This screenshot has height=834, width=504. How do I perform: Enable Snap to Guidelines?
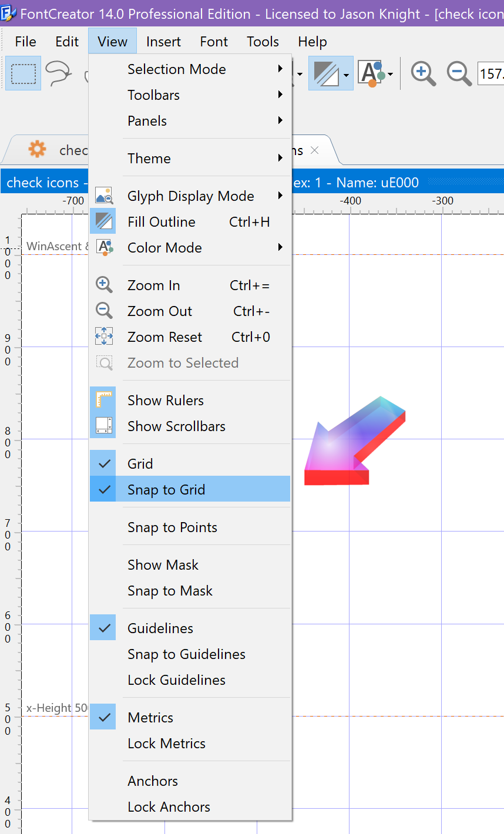pos(190,654)
